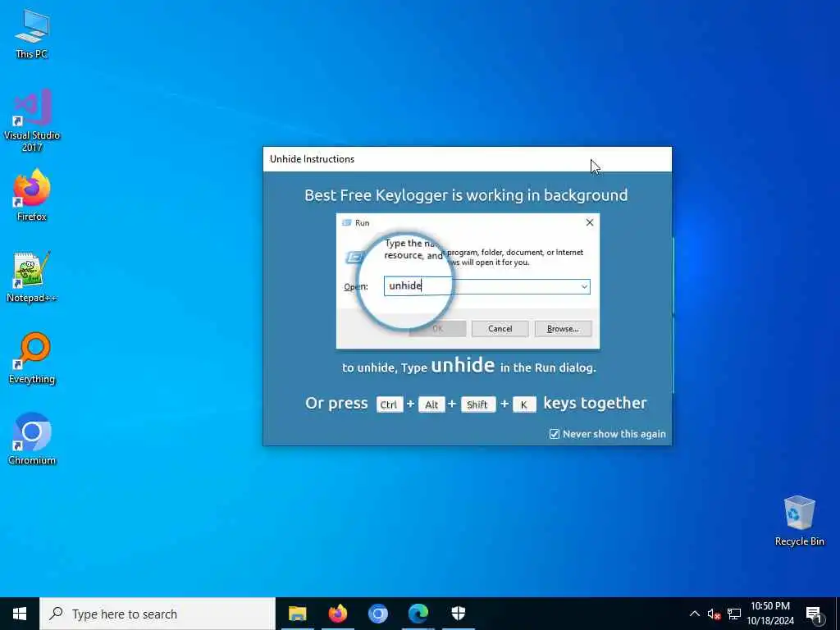Click the illustrated Open field dropdown arrow
The height and width of the screenshot is (630, 840).
(x=584, y=286)
